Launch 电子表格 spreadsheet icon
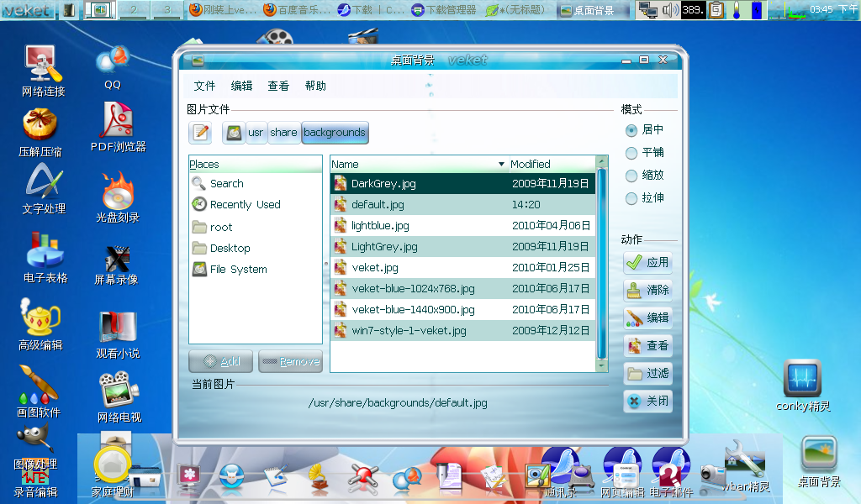This screenshot has height=504, width=861. click(45, 258)
